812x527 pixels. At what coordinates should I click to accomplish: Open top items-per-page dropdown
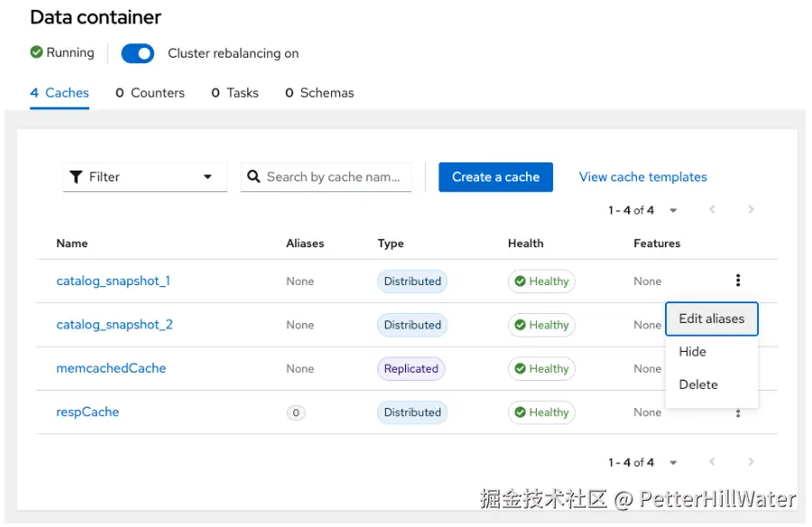[673, 210]
